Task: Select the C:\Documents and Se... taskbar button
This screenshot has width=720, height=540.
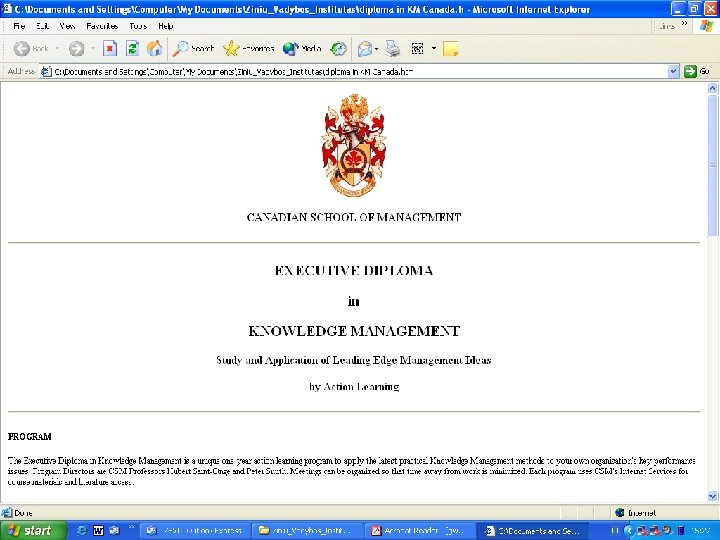Action: pos(533,531)
